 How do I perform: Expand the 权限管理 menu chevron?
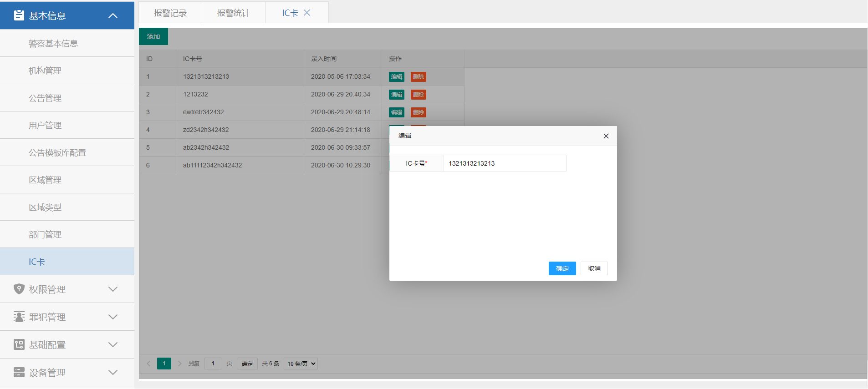[x=113, y=289]
